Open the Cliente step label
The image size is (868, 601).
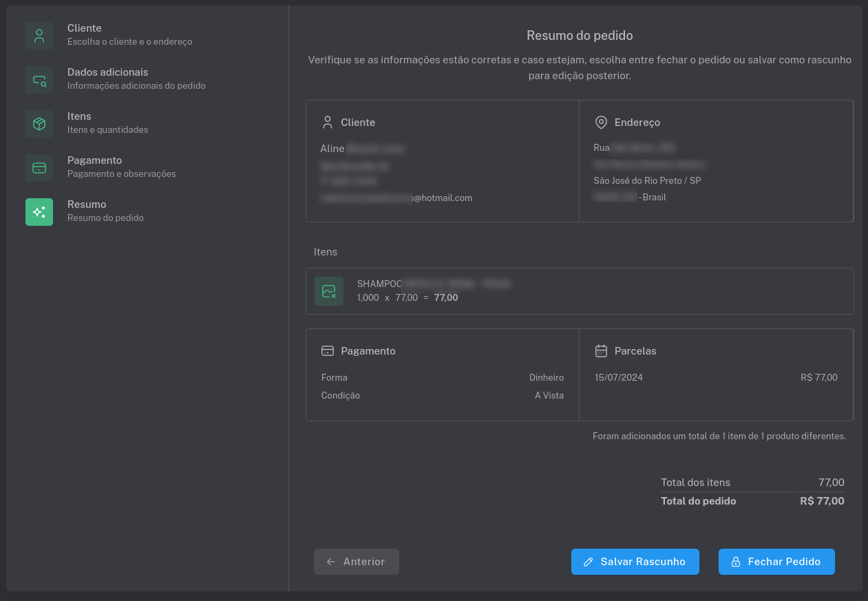point(85,28)
